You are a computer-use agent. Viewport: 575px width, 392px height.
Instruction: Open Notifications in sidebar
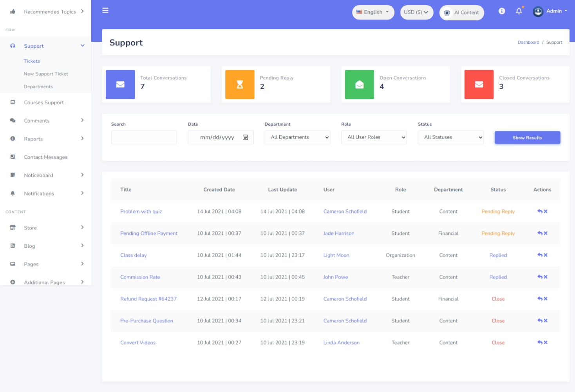point(39,194)
